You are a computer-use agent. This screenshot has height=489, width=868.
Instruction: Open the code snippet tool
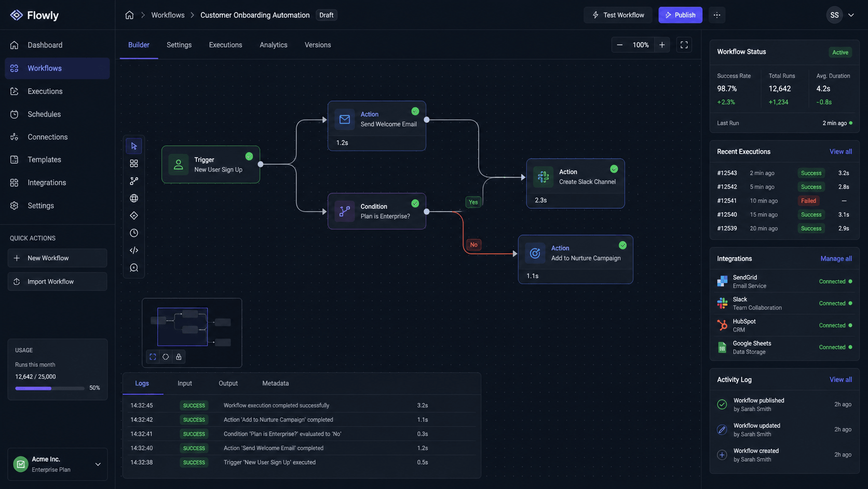[134, 250]
